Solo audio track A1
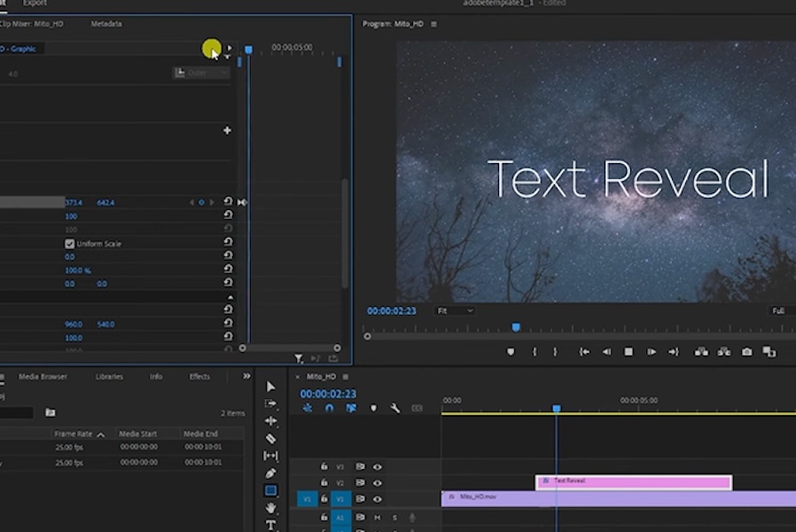Image resolution: width=796 pixels, height=532 pixels. pyautogui.click(x=394, y=517)
